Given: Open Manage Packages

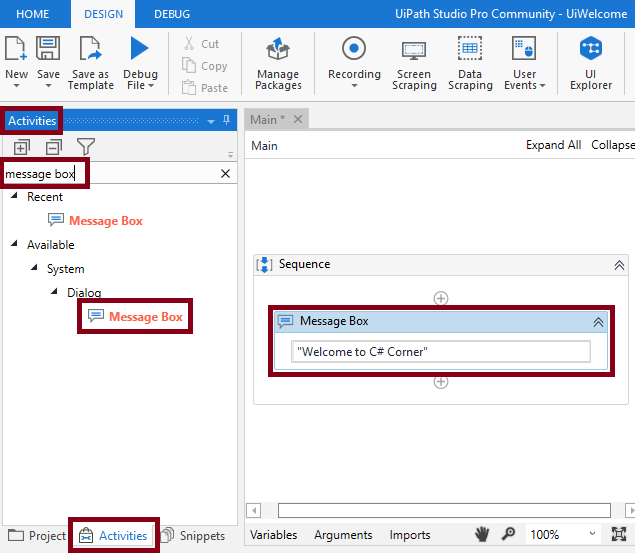Looking at the screenshot, I should (278, 63).
